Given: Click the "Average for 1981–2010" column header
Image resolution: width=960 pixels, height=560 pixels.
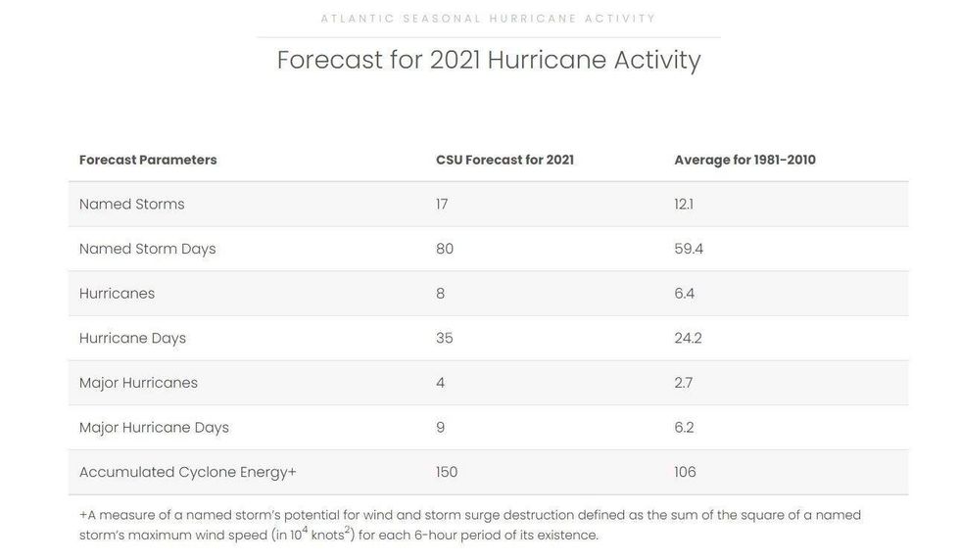Looking at the screenshot, I should 744,160.
